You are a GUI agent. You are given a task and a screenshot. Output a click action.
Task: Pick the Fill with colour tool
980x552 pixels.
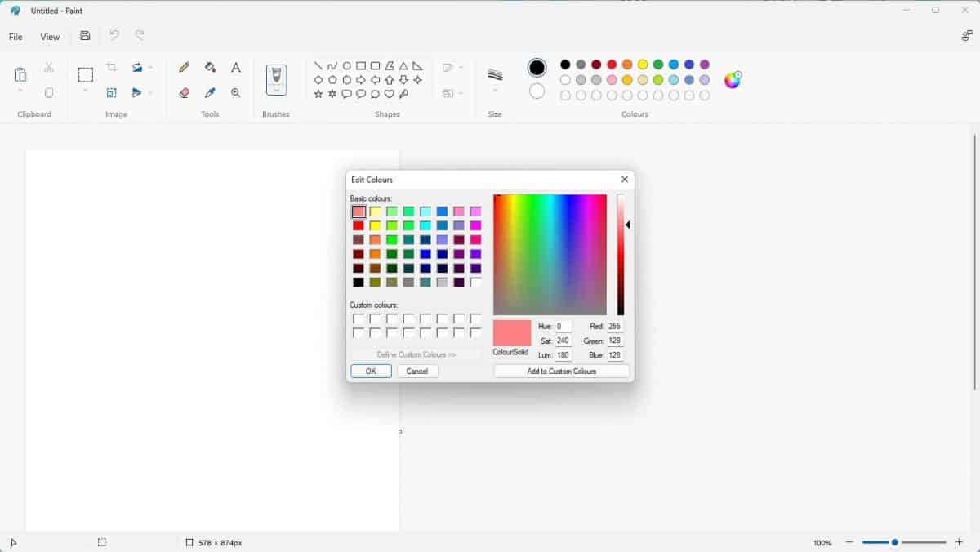(209, 66)
